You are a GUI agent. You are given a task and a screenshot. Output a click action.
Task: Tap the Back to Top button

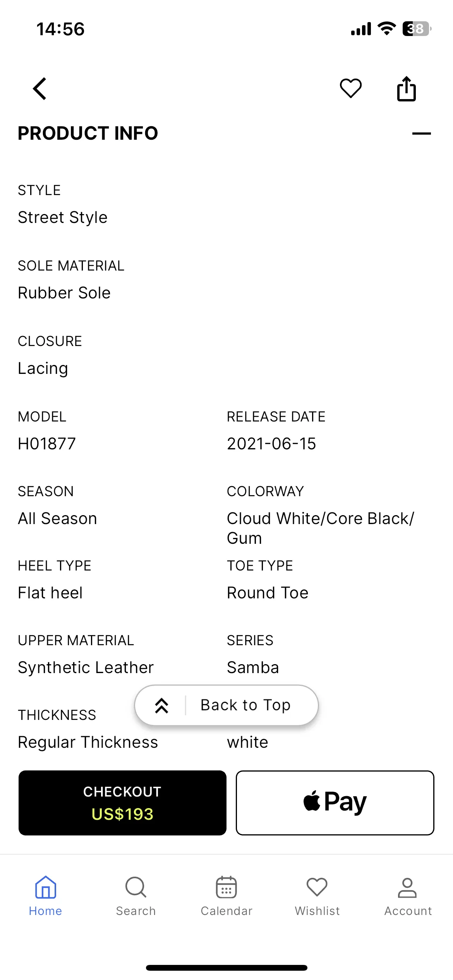[226, 705]
